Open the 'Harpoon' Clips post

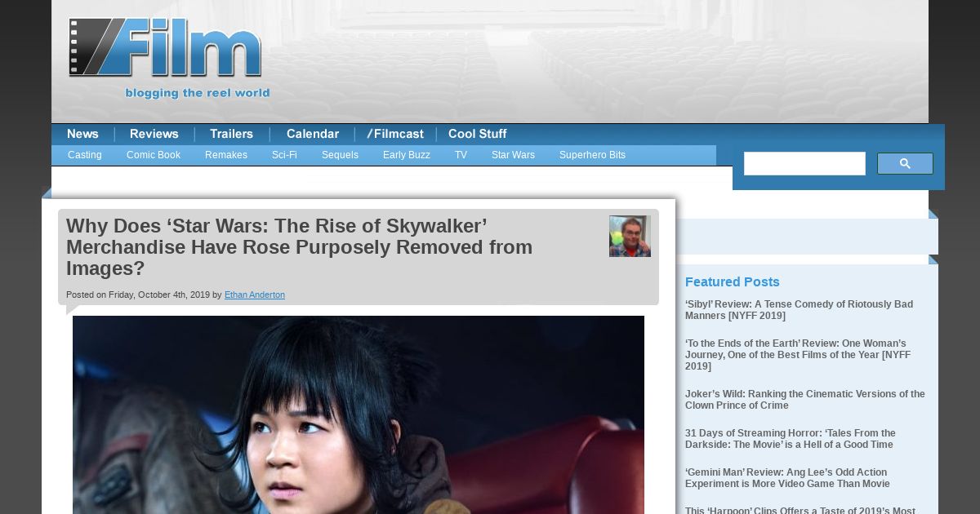click(x=800, y=510)
